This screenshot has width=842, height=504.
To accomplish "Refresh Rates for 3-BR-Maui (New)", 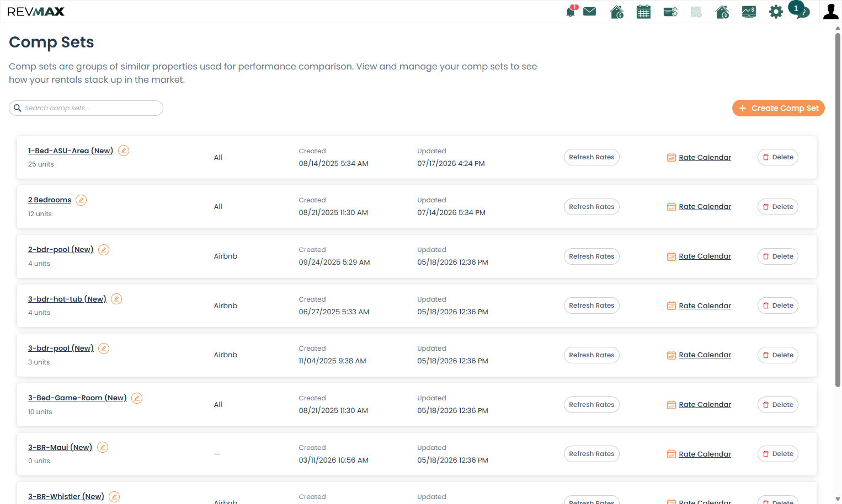I will point(591,454).
